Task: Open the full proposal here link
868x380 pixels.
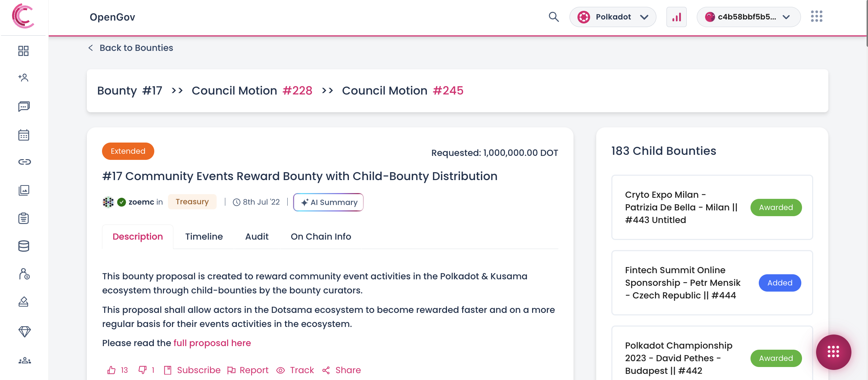Action: click(212, 343)
